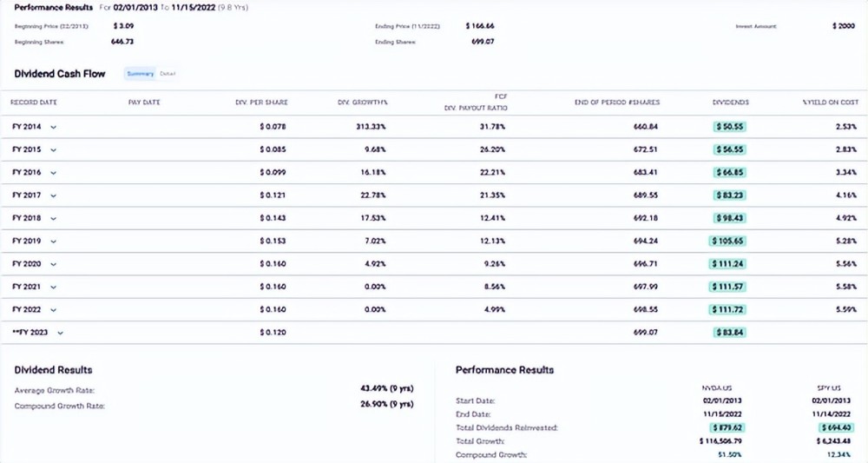The height and width of the screenshot is (463, 868).
Task: Switch to the Detail tab
Action: 168,74
